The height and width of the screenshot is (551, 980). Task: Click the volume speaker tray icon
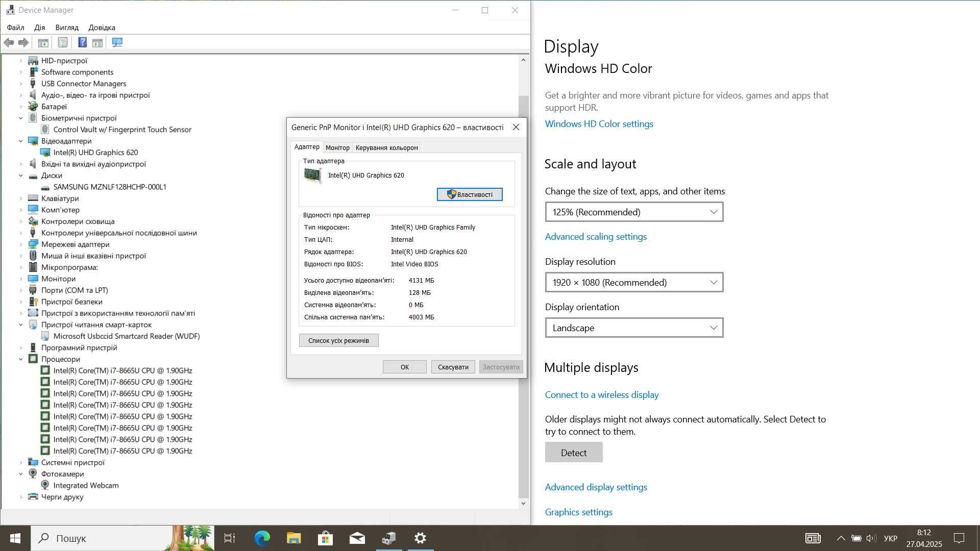[x=871, y=538]
